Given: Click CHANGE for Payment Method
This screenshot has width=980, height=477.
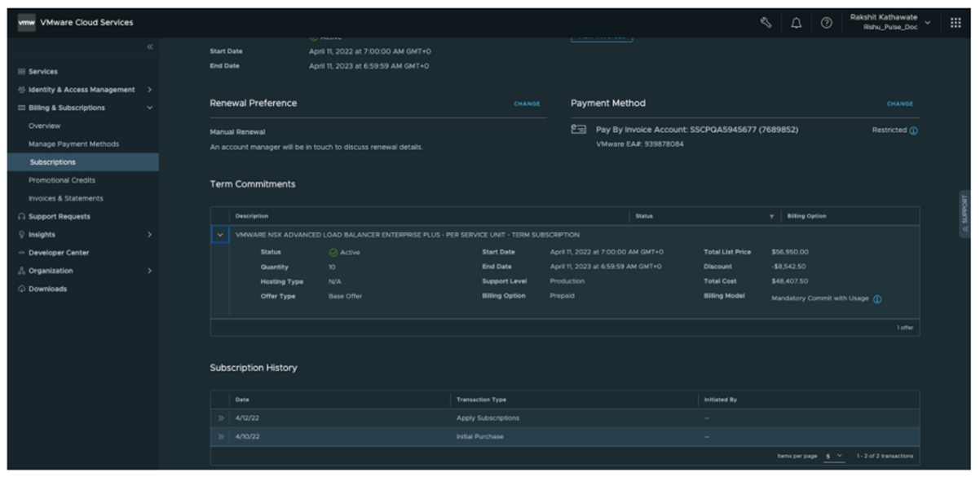Looking at the screenshot, I should pyautogui.click(x=899, y=104).
